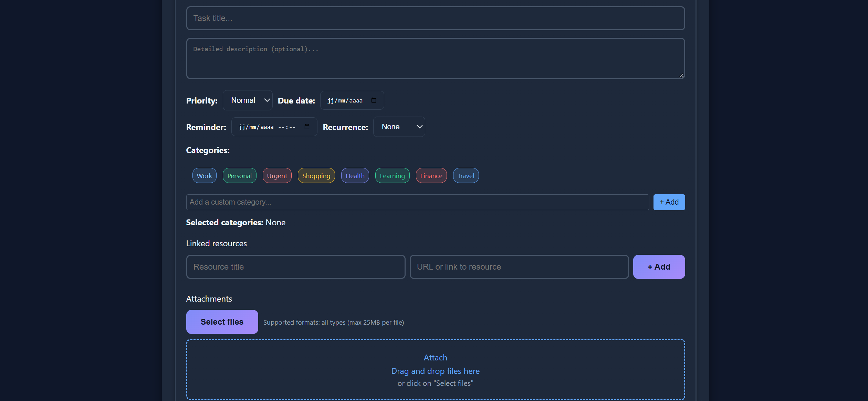The image size is (868, 401).
Task: Pick the Finance category chip
Action: point(431,176)
